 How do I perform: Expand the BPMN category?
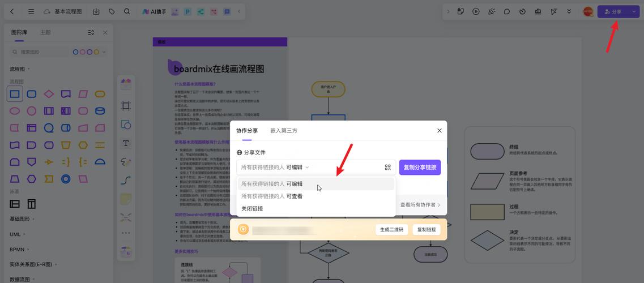click(19, 250)
